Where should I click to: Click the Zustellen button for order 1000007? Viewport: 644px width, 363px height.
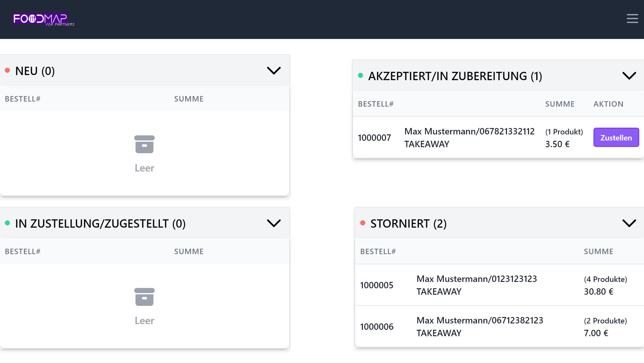(616, 138)
